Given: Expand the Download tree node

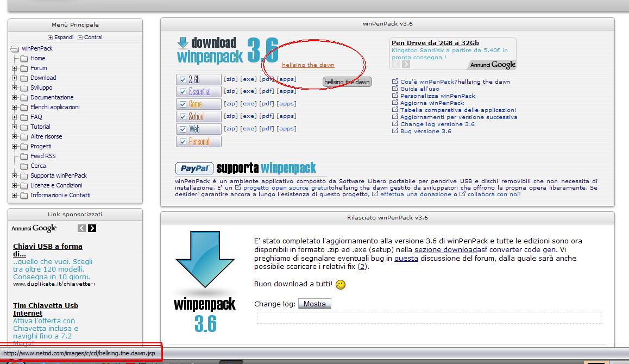Looking at the screenshot, I should tap(15, 78).
